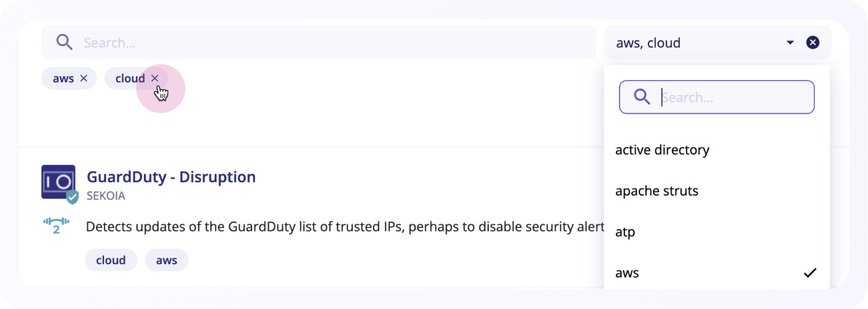Choose atp from the tag list

click(x=717, y=232)
